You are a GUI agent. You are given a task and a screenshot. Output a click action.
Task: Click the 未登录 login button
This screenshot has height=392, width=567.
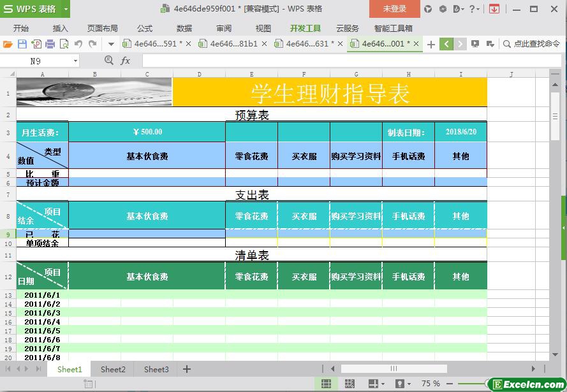point(394,9)
